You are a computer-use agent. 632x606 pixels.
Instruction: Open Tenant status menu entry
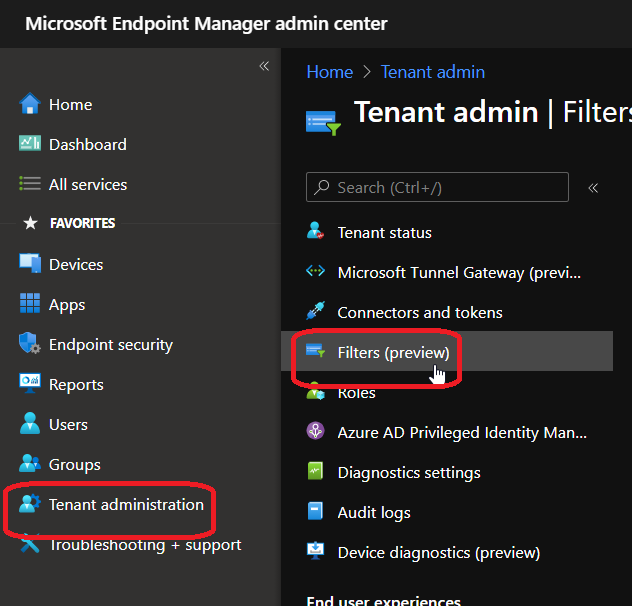click(384, 232)
